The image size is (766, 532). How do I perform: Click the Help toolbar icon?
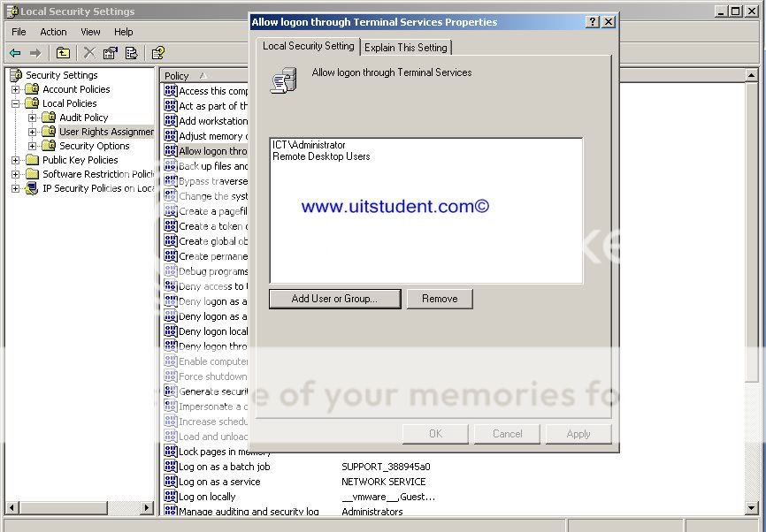[x=157, y=53]
